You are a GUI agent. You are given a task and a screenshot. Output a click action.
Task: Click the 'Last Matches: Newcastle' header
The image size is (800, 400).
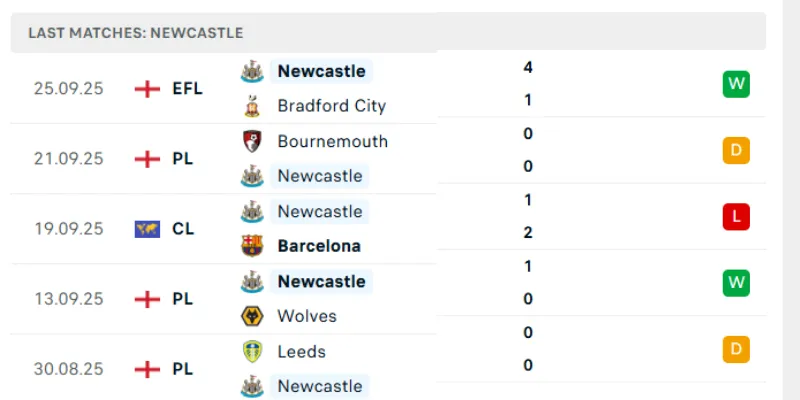click(135, 33)
